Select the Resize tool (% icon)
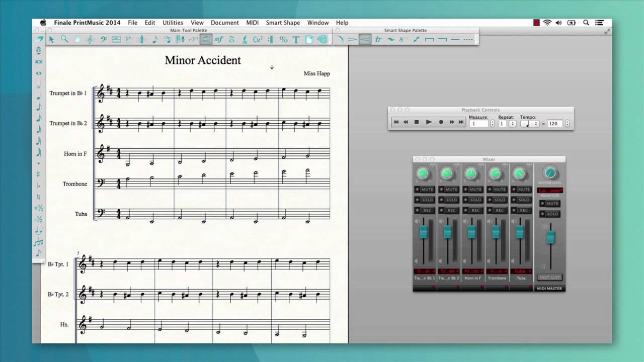The image size is (644, 362). pos(283,39)
